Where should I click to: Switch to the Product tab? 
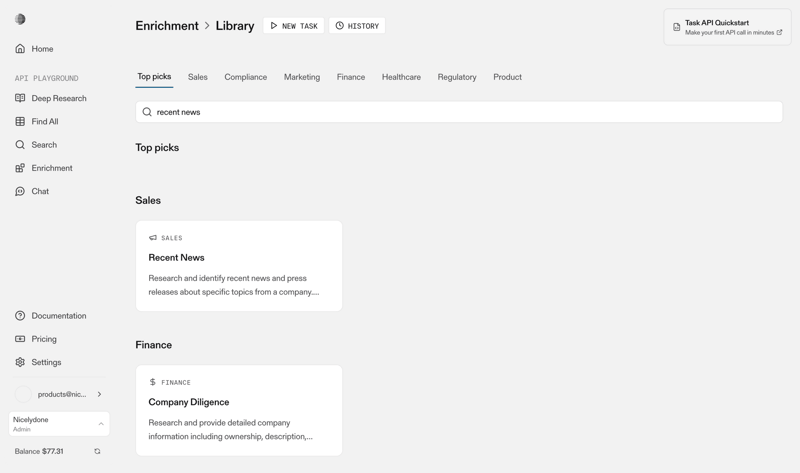507,77
